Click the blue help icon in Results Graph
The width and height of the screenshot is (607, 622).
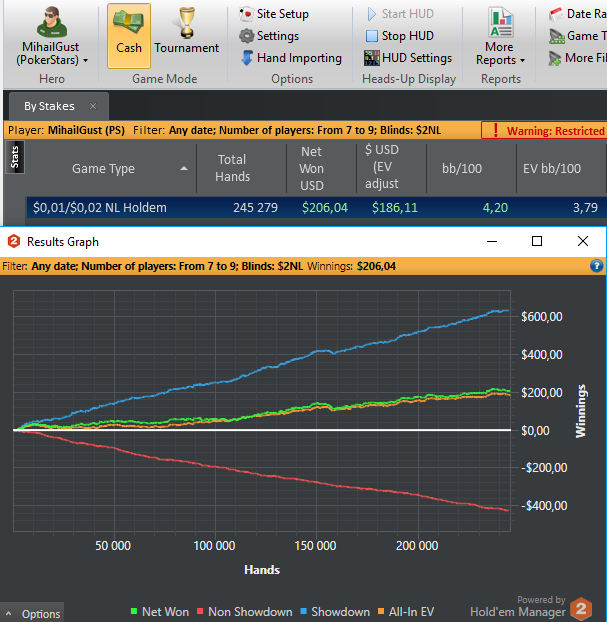(x=596, y=266)
